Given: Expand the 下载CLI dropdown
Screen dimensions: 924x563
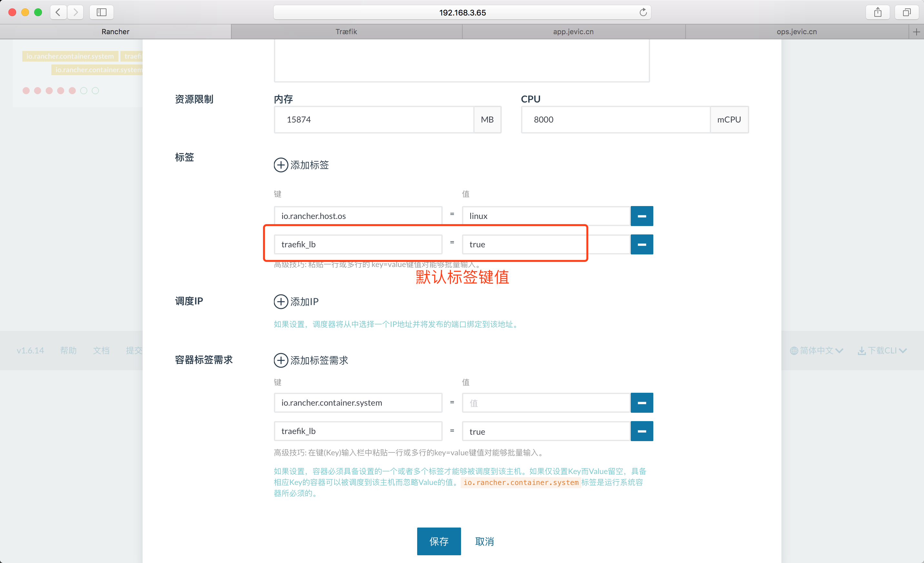Looking at the screenshot, I should click(882, 351).
